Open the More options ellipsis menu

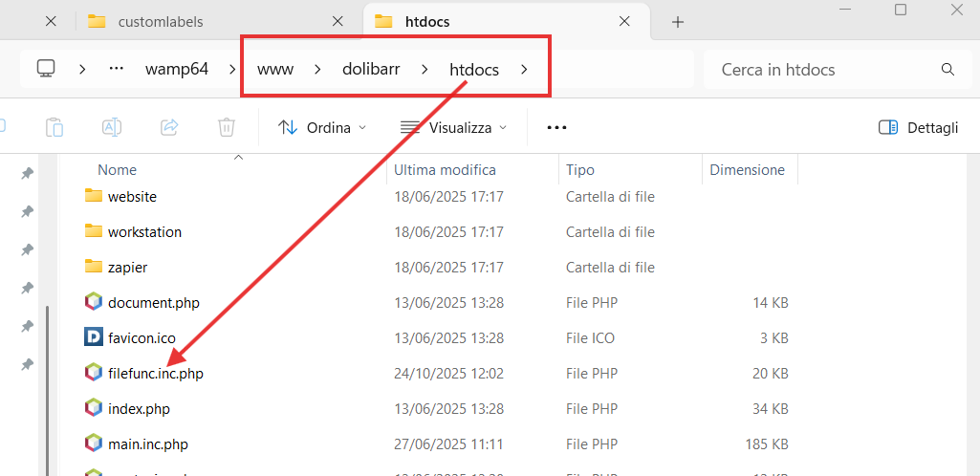[x=556, y=127]
